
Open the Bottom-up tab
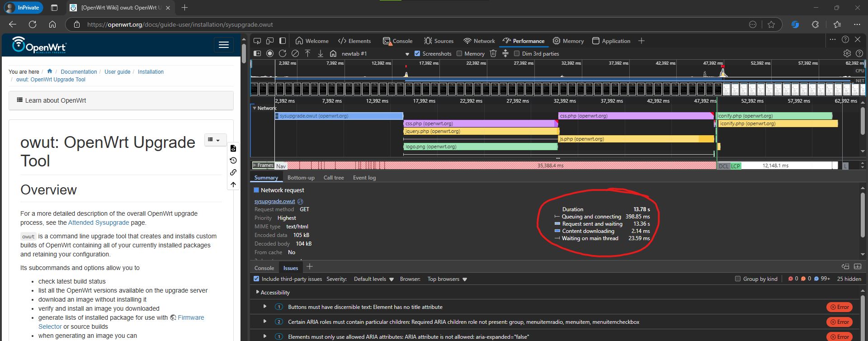[x=301, y=178]
